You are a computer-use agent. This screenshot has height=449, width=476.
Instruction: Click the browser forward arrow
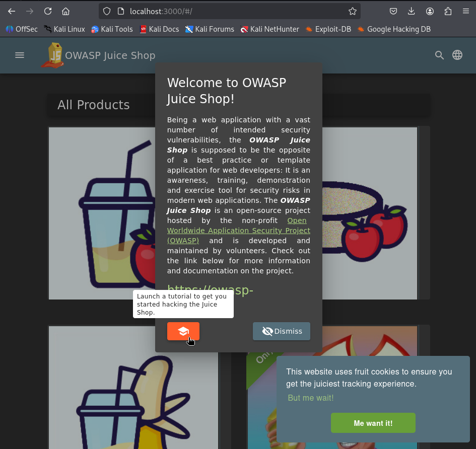pos(30,12)
